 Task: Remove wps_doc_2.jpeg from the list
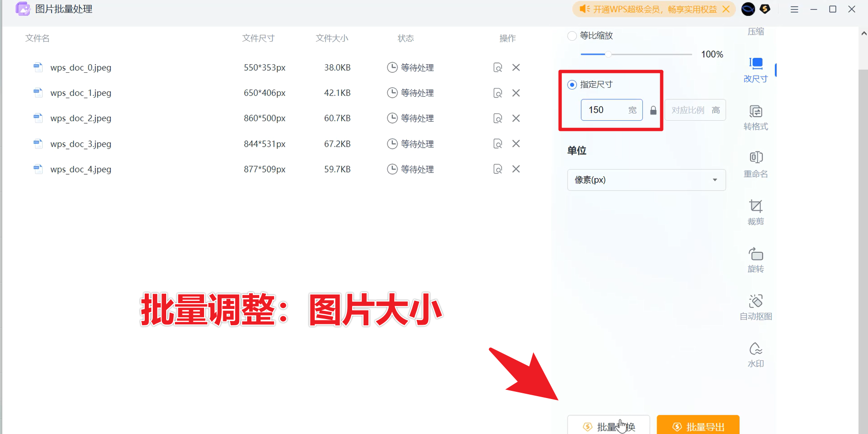click(516, 118)
